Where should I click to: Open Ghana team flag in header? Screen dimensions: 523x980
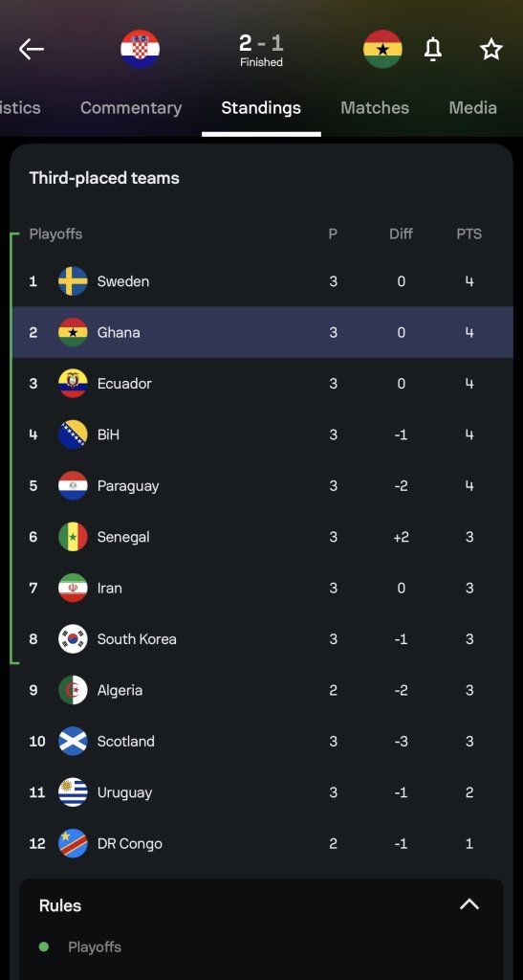click(x=382, y=49)
